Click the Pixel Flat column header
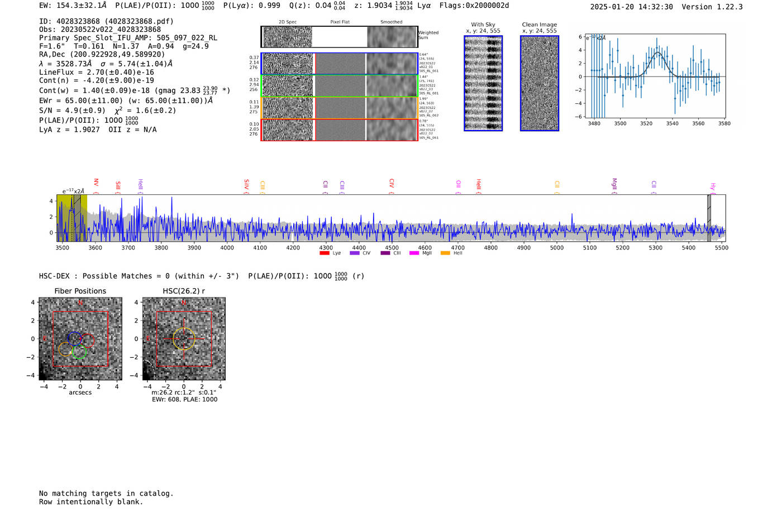This screenshot has height=532, width=782. coord(340,22)
